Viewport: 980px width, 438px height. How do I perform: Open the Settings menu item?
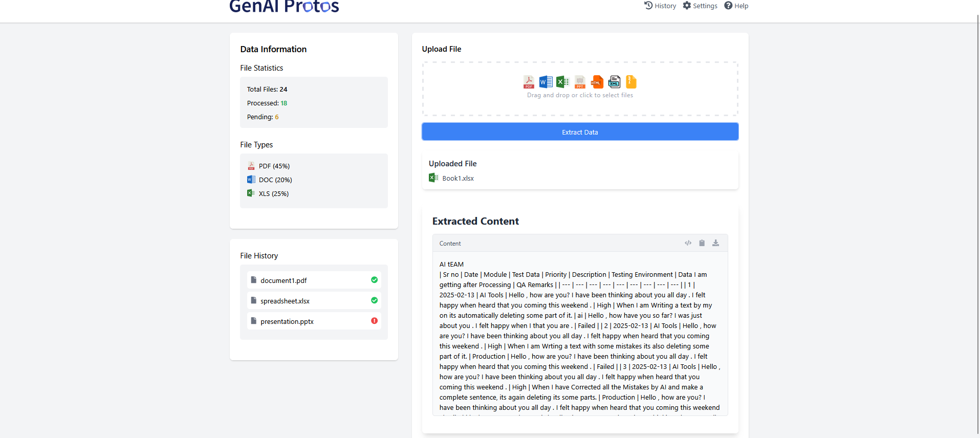click(x=700, y=6)
